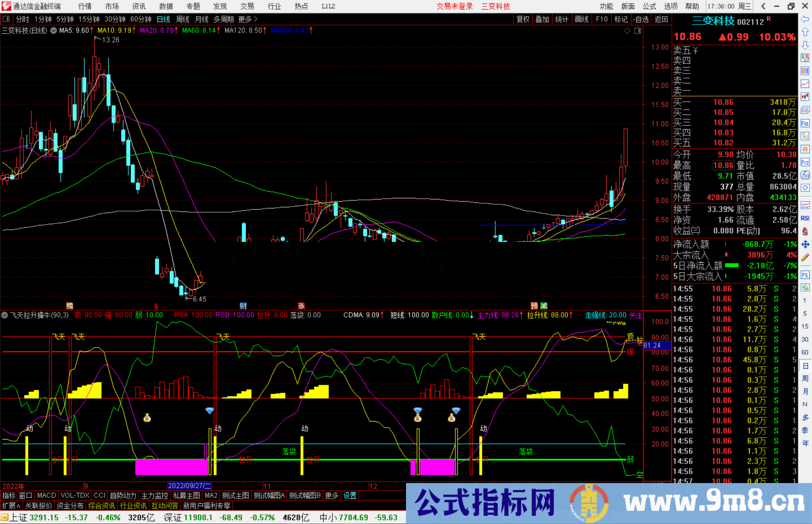Toggle the side panel button left of 分时
Screen dimensions: 812x524
tap(6, 19)
